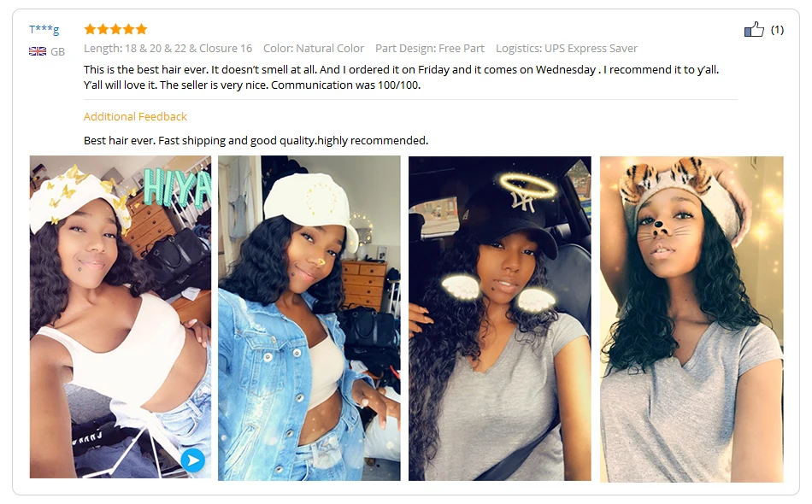This screenshot has height=504, width=812.
Task: Click the UK flag icon
Action: (38, 51)
